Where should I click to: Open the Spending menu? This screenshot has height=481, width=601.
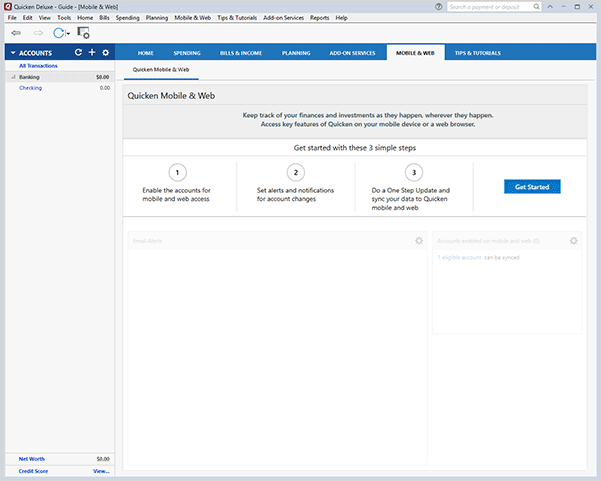(x=128, y=18)
